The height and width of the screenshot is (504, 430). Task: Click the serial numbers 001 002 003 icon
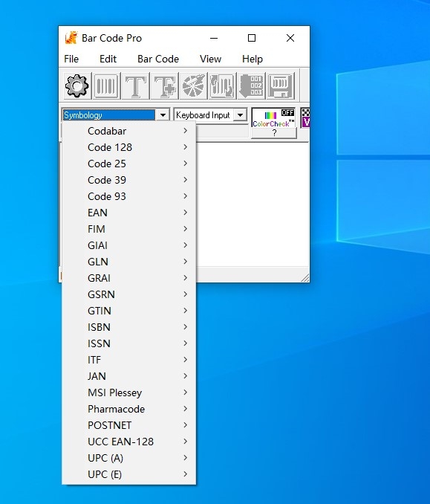(x=251, y=85)
